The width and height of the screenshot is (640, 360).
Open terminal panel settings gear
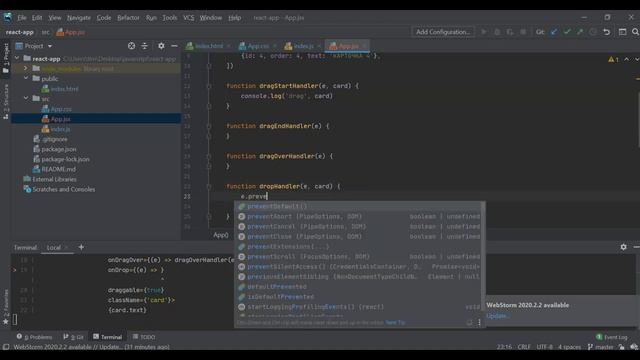click(623, 247)
